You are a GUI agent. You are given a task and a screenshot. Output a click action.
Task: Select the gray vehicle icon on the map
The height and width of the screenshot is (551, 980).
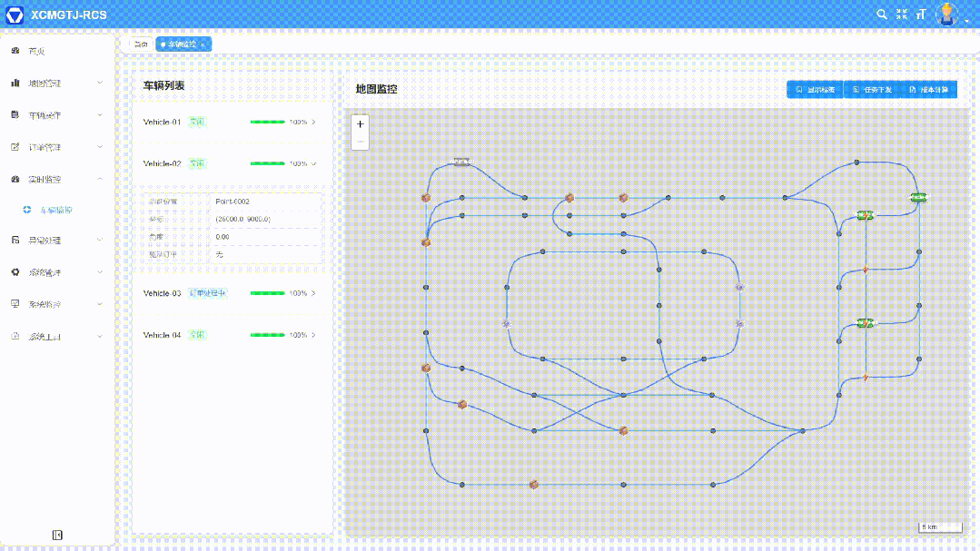pos(462,162)
